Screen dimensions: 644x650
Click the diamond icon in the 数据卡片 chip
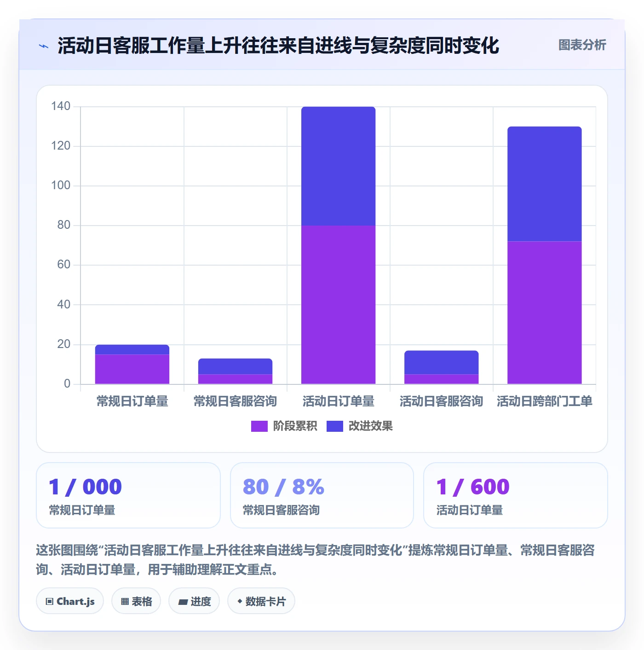coord(240,601)
